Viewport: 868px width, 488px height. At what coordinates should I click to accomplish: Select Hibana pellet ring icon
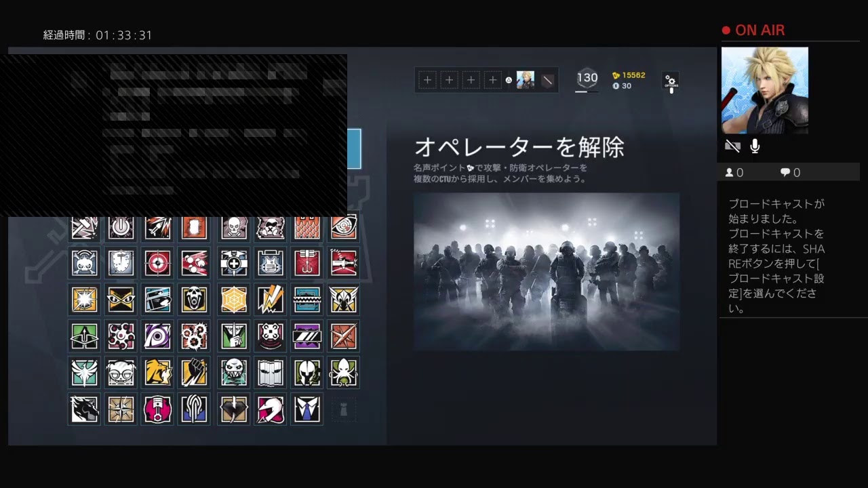(x=121, y=336)
